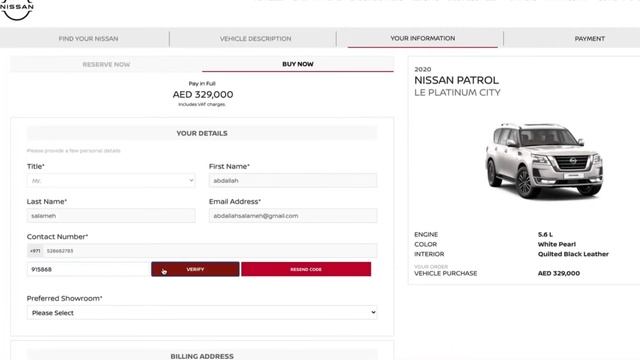Click the Nissan Patrol heading
The width and height of the screenshot is (640, 360).
[x=456, y=80]
